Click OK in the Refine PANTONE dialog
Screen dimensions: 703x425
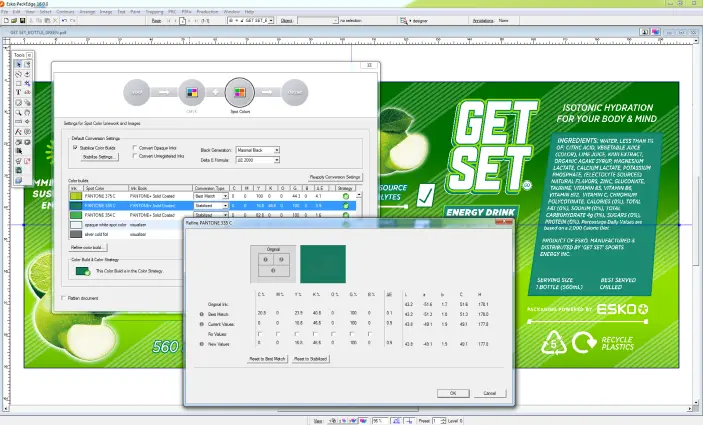(453, 393)
